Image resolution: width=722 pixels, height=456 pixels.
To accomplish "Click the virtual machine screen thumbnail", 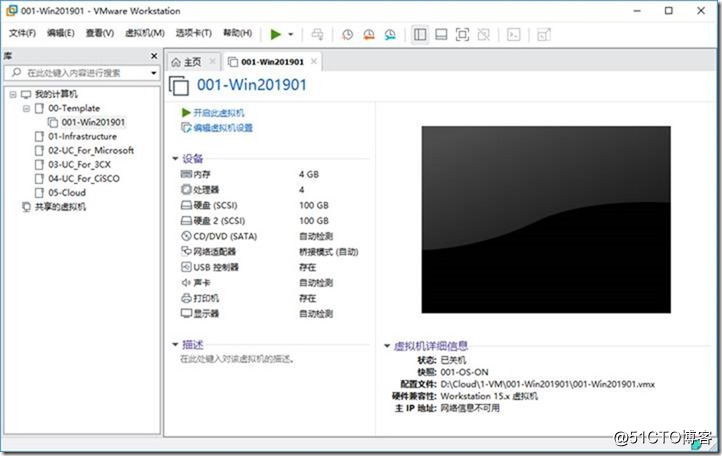I will 546,220.
